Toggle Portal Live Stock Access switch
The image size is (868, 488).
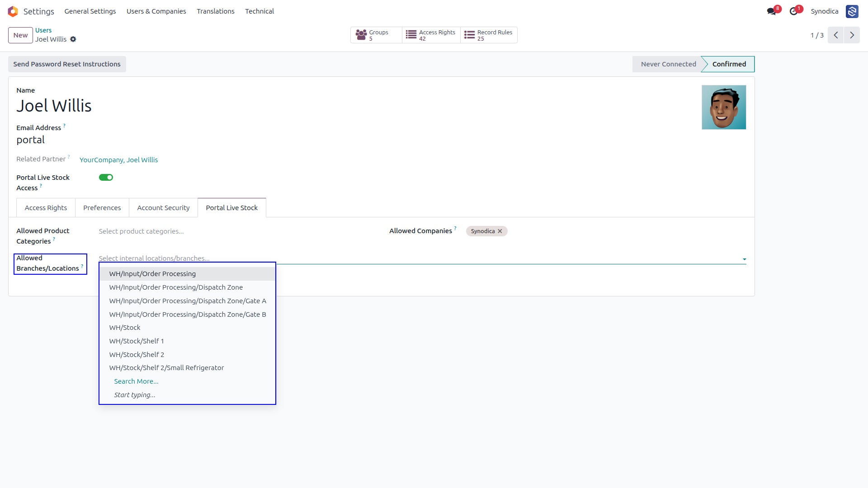pos(106,178)
